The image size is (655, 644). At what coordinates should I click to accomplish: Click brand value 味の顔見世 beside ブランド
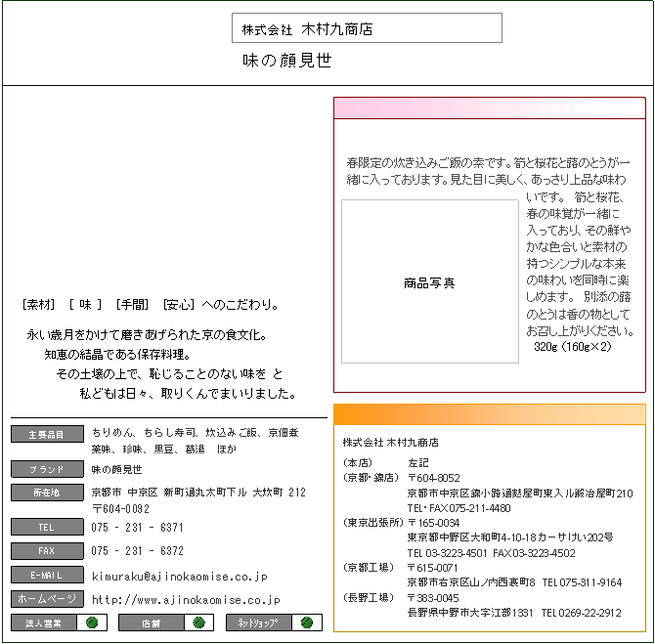pyautogui.click(x=117, y=469)
